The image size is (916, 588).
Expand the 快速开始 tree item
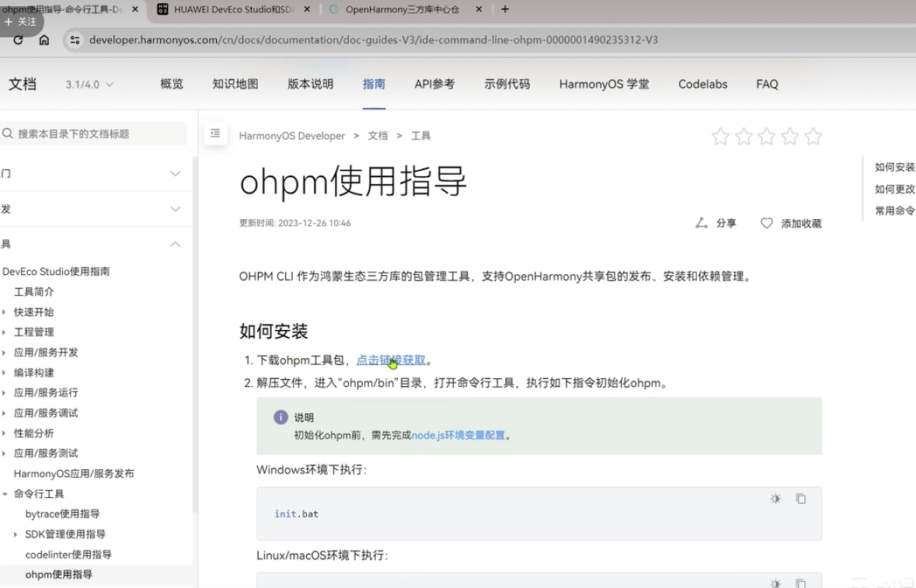pyautogui.click(x=4, y=312)
